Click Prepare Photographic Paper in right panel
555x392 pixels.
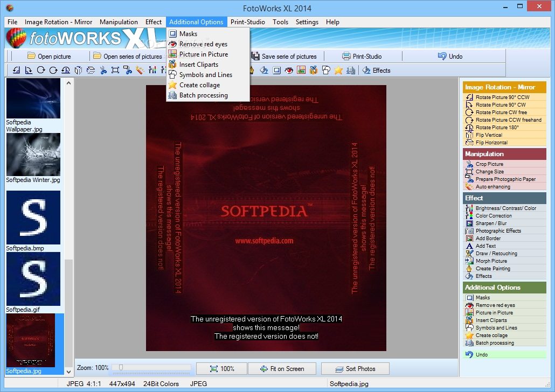(x=504, y=179)
